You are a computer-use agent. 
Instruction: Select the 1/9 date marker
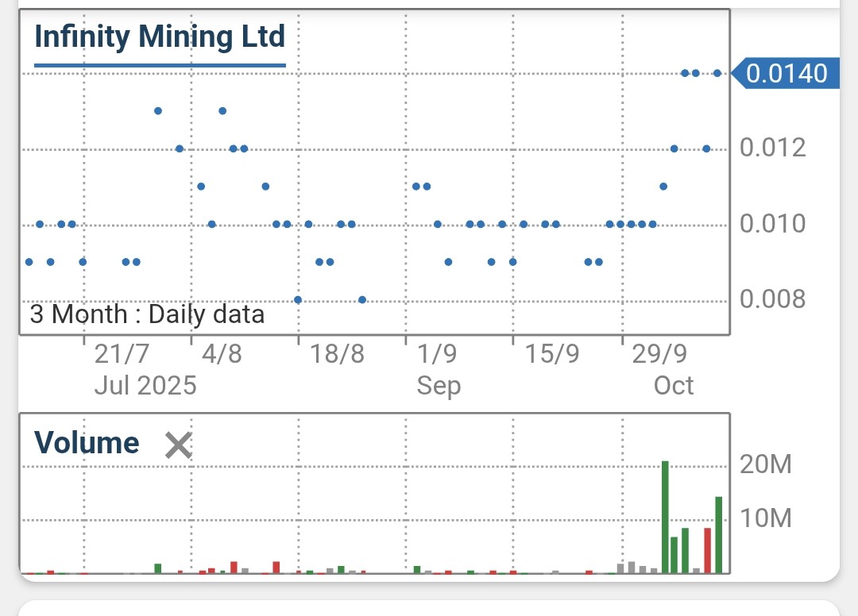click(x=437, y=354)
